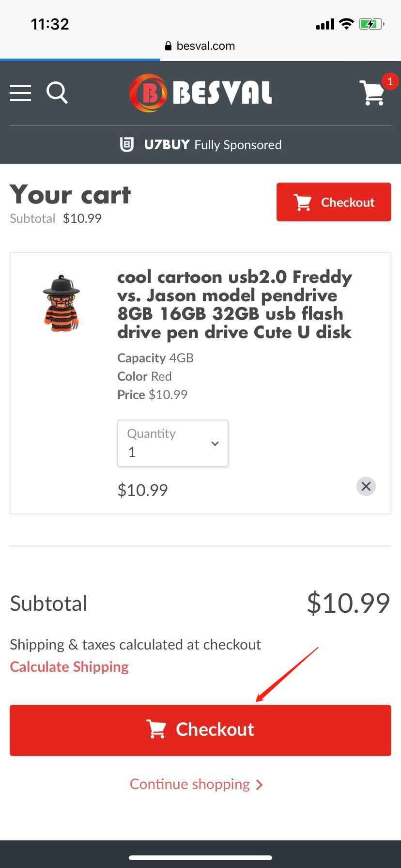Click the Quantity dropdown chevron arrow
Viewport: 401px width, 868px height.
(x=215, y=443)
